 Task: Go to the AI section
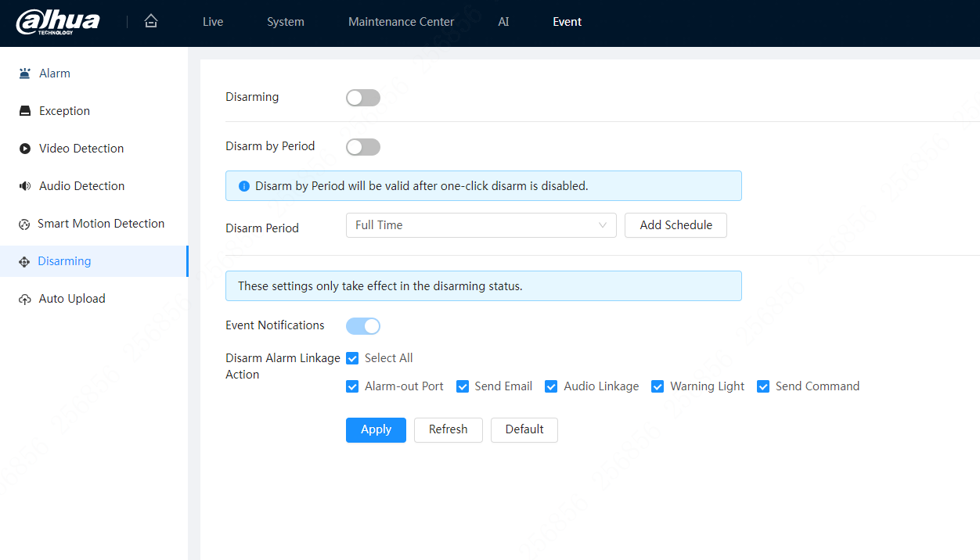coord(503,21)
